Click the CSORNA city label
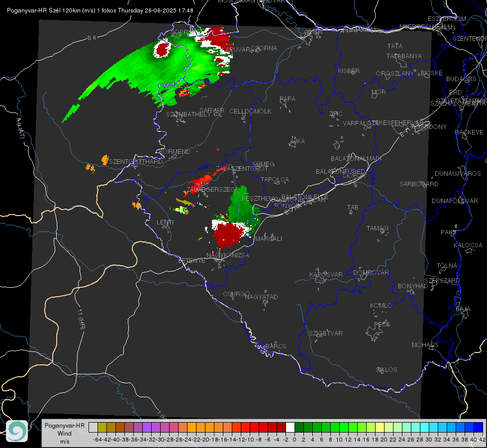 tap(264, 48)
